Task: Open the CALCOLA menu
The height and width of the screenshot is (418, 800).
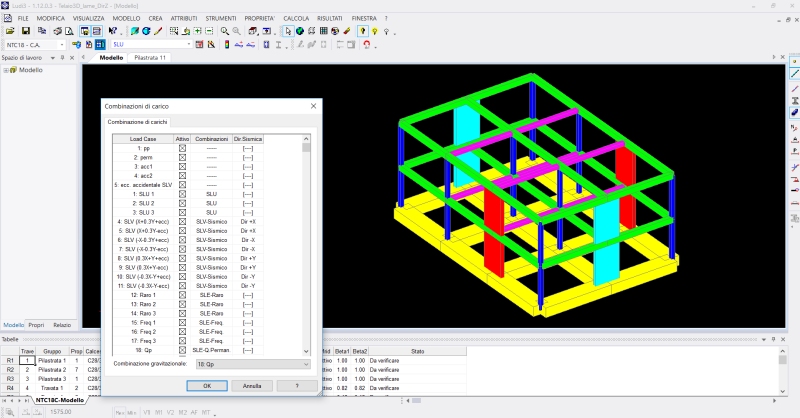Action: [x=296, y=18]
